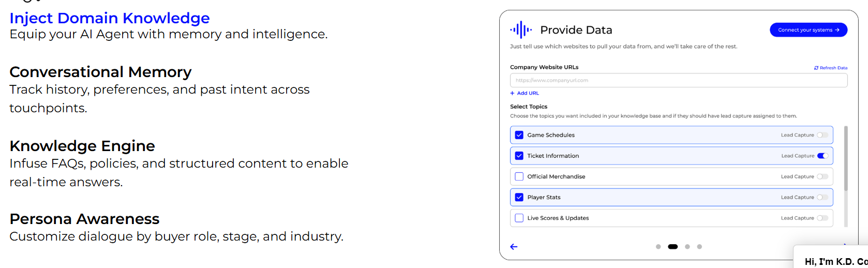This screenshot has height=268, width=868.
Task: Click the topics list scrollbar
Action: point(846,158)
